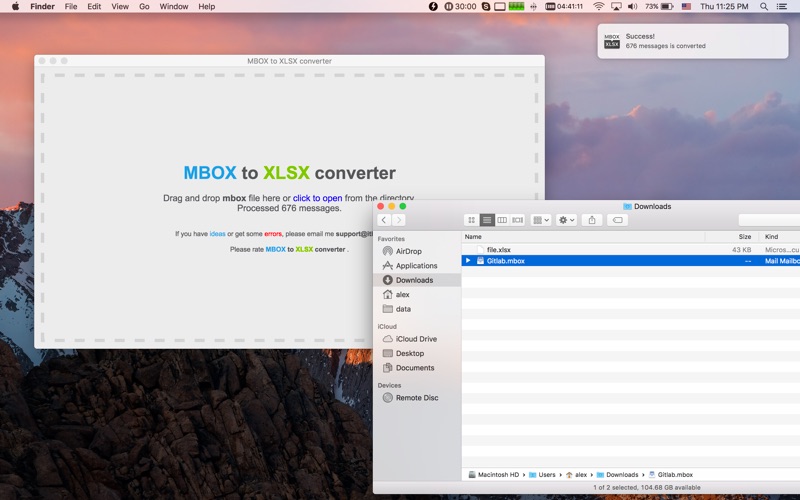Open the arrange-by dropdown in Finder toolbar
The image size is (800, 500).
541,220
